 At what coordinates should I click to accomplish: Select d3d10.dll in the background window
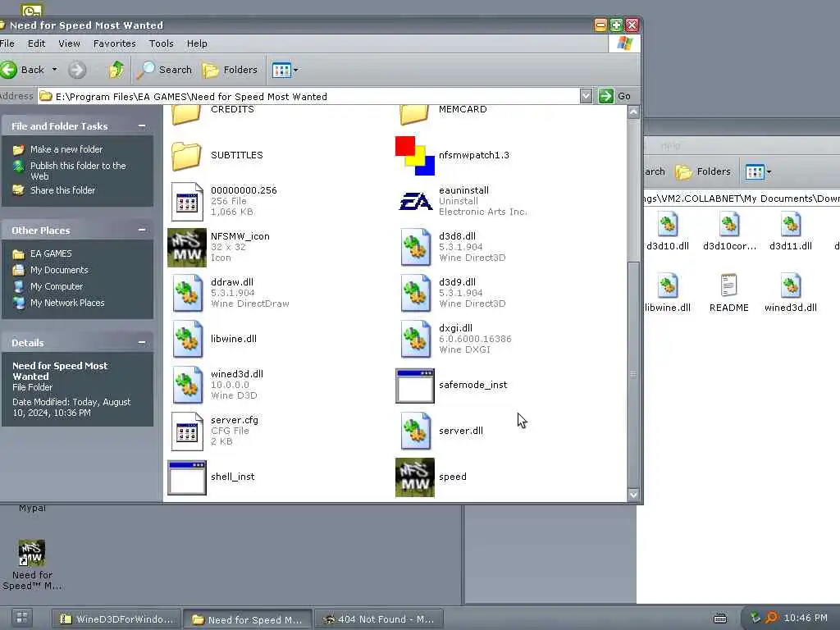pos(668,232)
